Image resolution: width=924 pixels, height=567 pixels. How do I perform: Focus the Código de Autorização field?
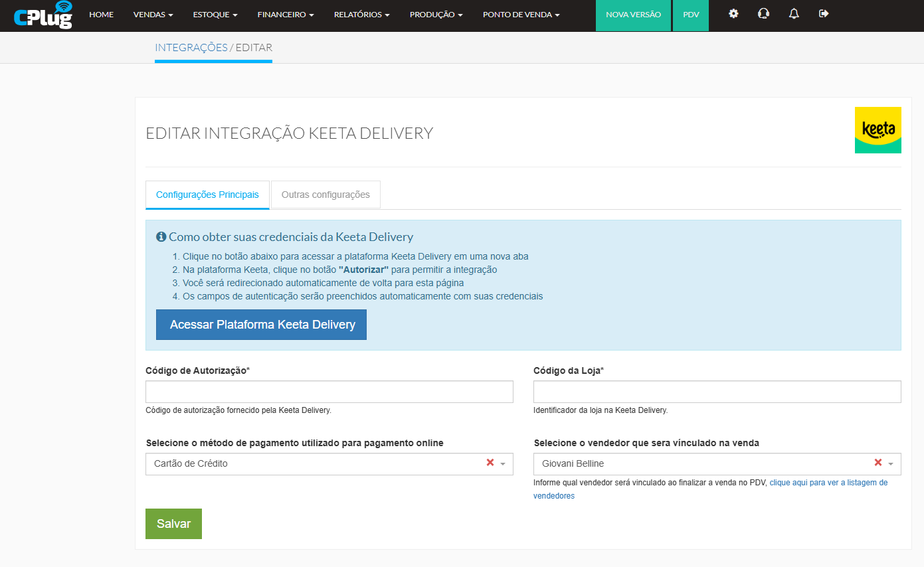(329, 392)
